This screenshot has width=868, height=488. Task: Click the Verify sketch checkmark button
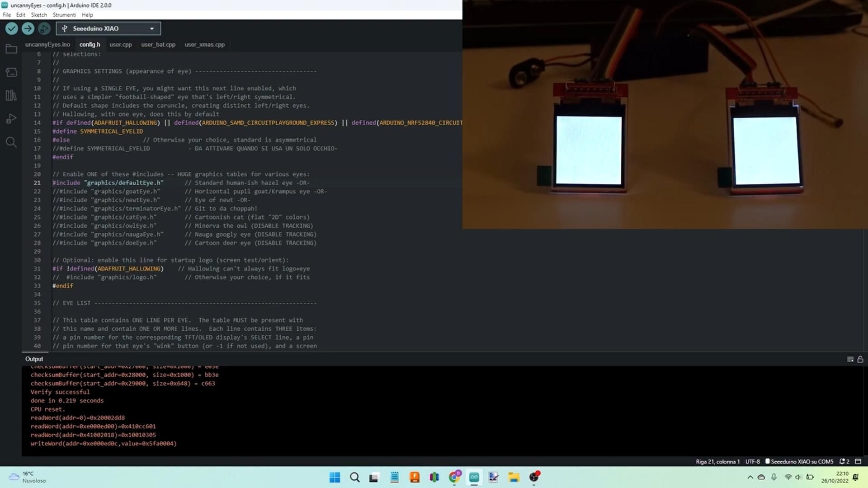(12, 28)
